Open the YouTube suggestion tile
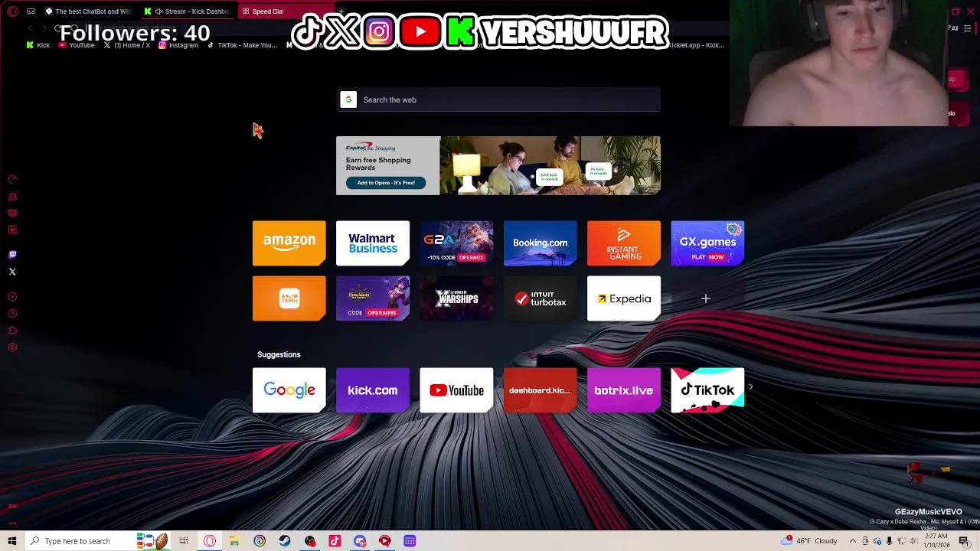Image resolution: width=980 pixels, height=551 pixels. (456, 390)
